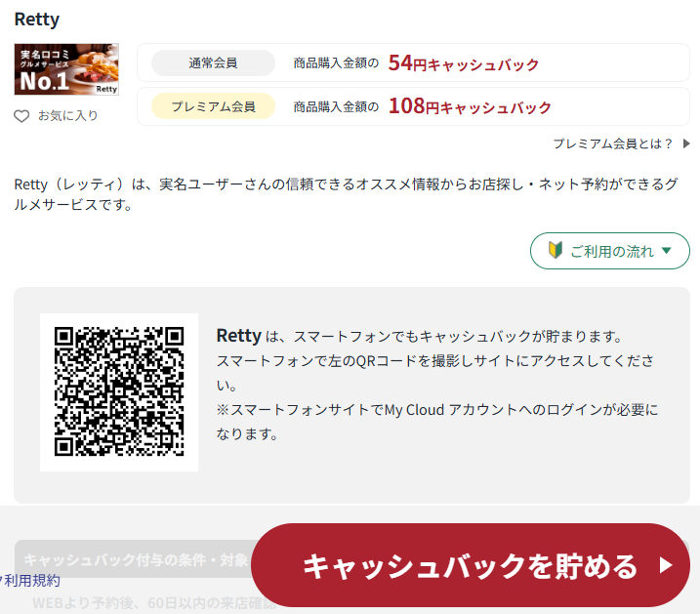
Task: Click the bold Retty name beside QR code
Action: pos(238,336)
